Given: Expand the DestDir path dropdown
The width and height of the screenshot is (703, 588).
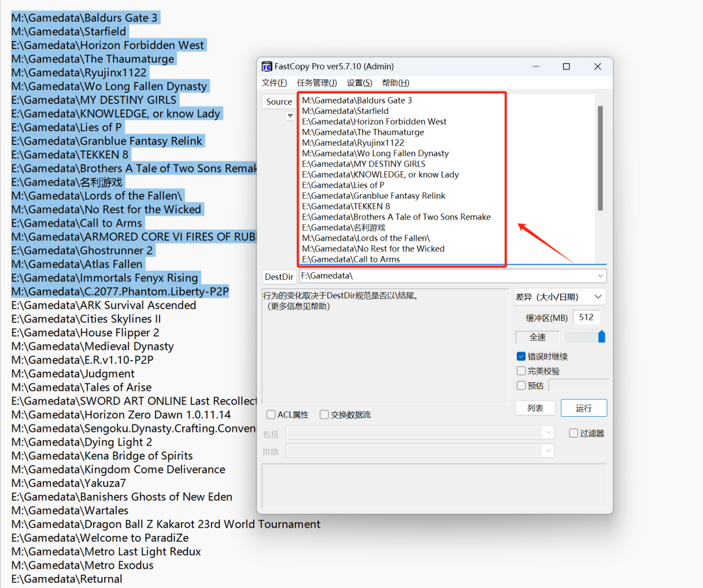Looking at the screenshot, I should 600,276.
